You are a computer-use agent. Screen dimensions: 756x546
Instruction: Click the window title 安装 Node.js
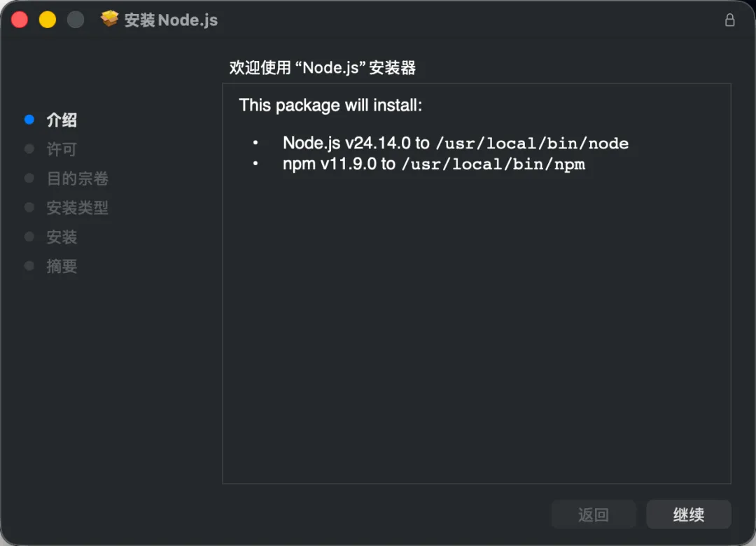point(171,20)
